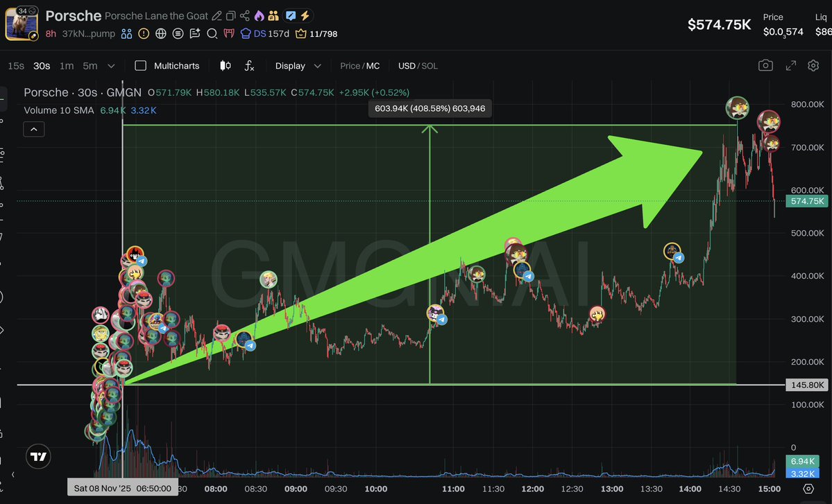Click the $0.0₃574 price value

(783, 33)
